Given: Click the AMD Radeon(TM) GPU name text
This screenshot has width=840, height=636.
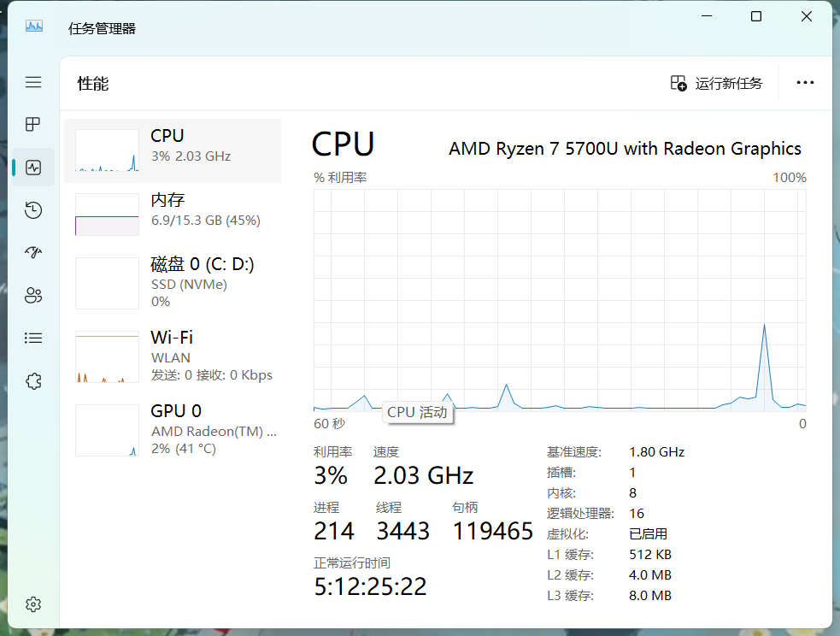Looking at the screenshot, I should (x=214, y=432).
